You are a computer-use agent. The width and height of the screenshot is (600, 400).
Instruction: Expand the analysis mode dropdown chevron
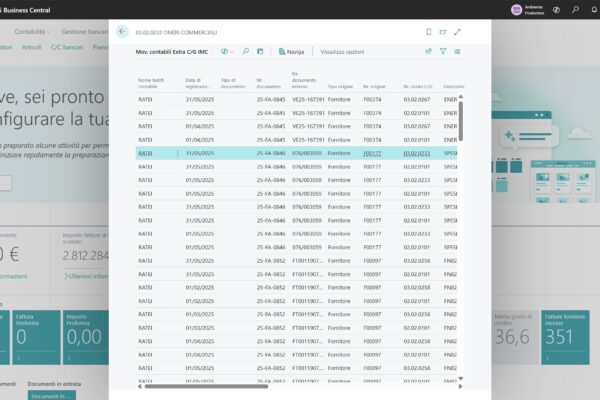(232, 51)
